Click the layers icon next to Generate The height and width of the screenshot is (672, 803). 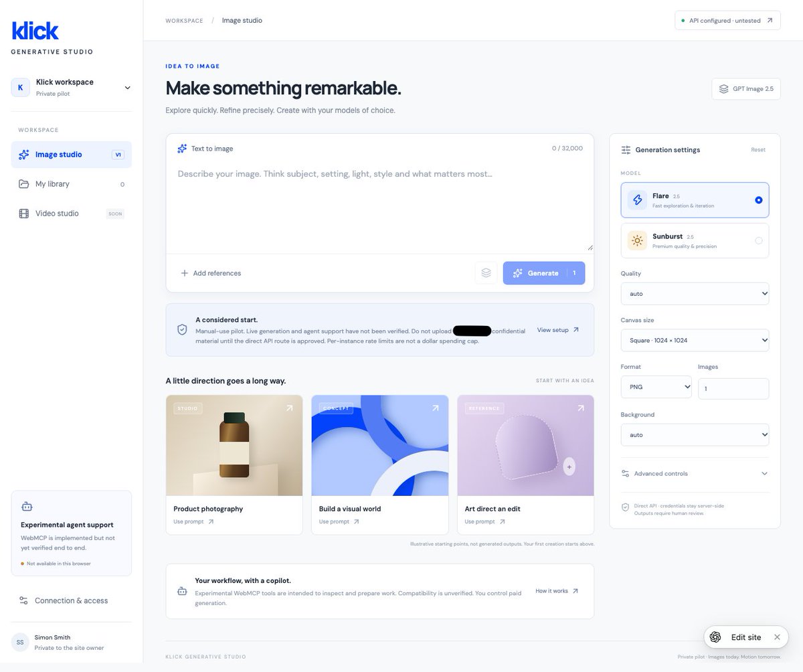click(486, 273)
